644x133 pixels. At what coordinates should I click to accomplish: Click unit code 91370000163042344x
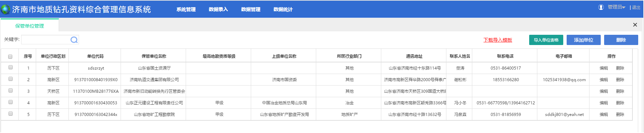tap(96, 115)
